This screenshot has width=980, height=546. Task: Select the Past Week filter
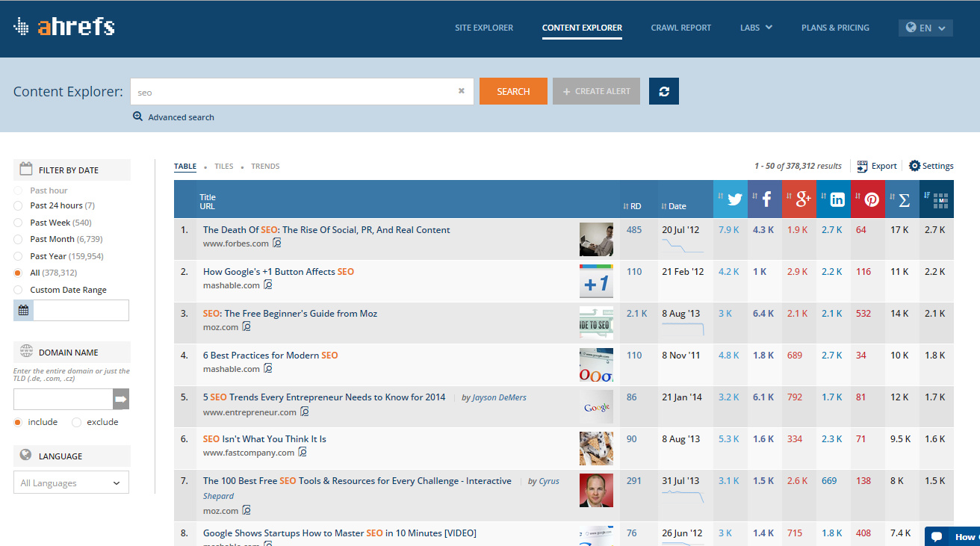(x=18, y=223)
